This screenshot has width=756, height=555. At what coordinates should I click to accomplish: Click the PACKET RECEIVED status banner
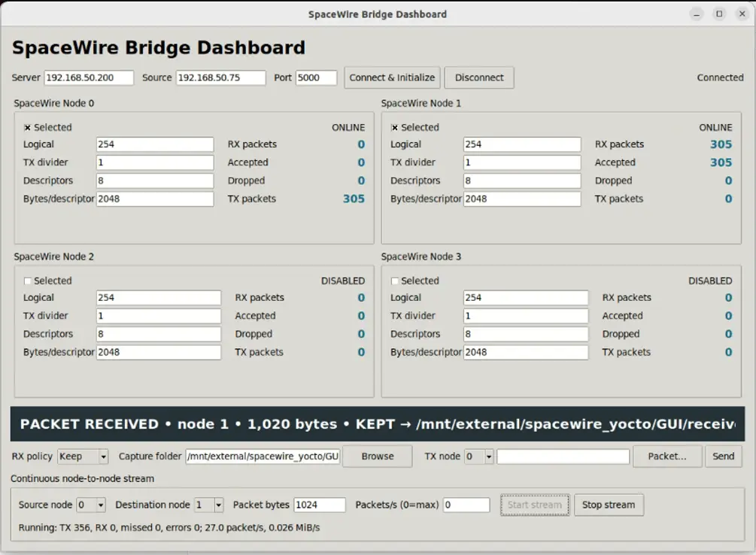pyautogui.click(x=378, y=424)
